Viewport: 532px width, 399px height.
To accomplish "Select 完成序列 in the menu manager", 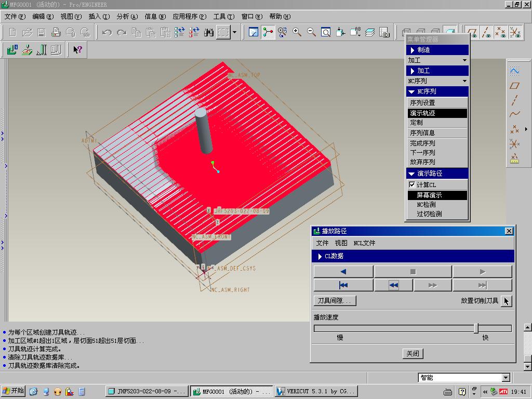I will click(x=437, y=143).
